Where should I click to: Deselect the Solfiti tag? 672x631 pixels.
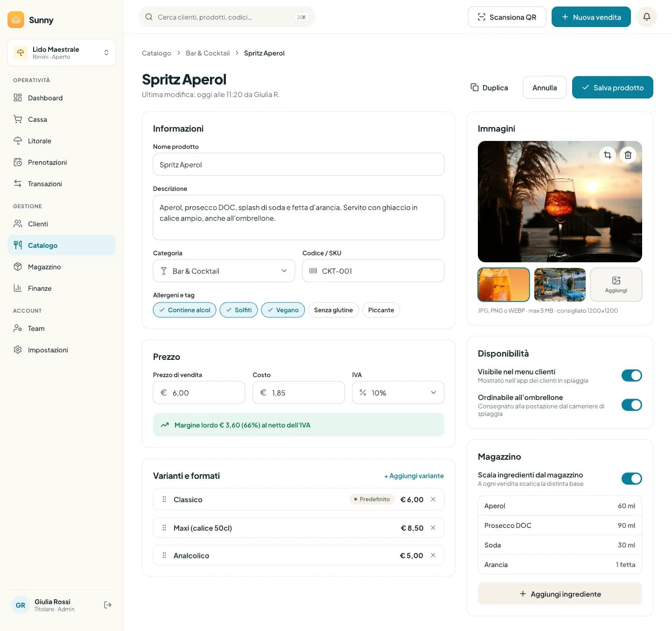(238, 310)
